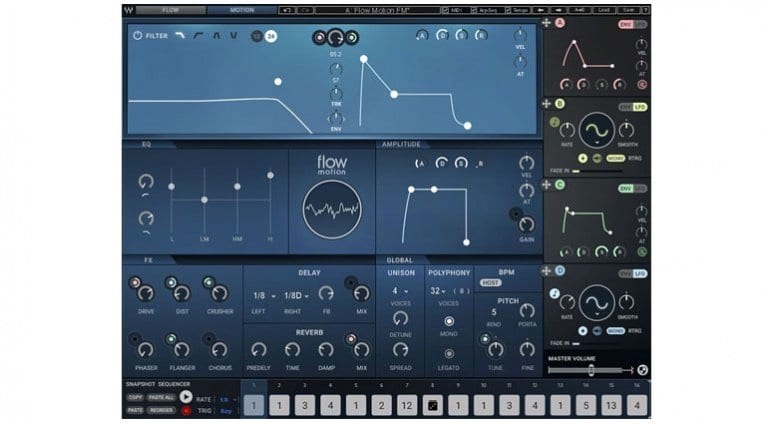Screen dimensions: 768x424
Task: Toggle the Reverb MIX power LED
Action: tap(351, 338)
